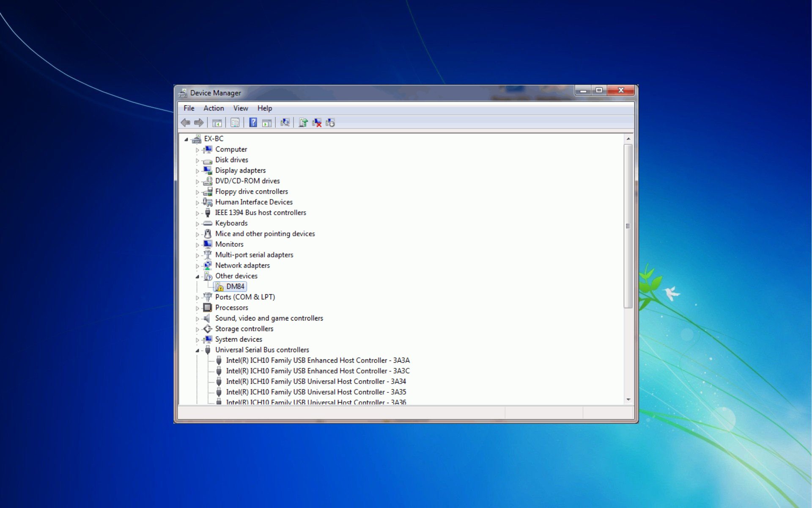Select the Monitors label

coord(229,244)
